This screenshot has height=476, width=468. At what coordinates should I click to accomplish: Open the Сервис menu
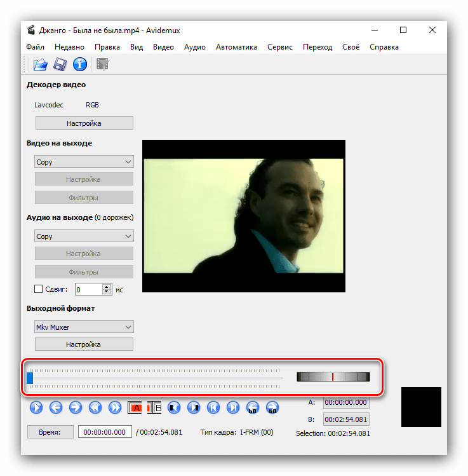[x=279, y=47]
